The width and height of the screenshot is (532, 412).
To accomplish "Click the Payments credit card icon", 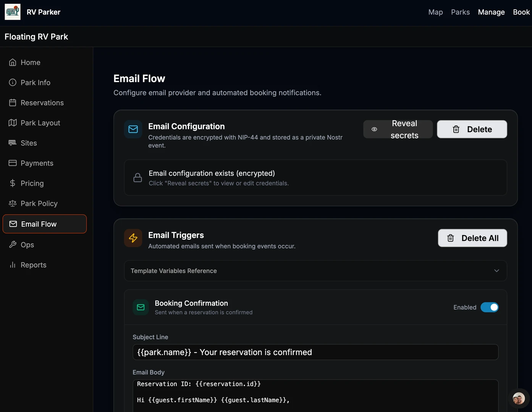I will [13, 163].
